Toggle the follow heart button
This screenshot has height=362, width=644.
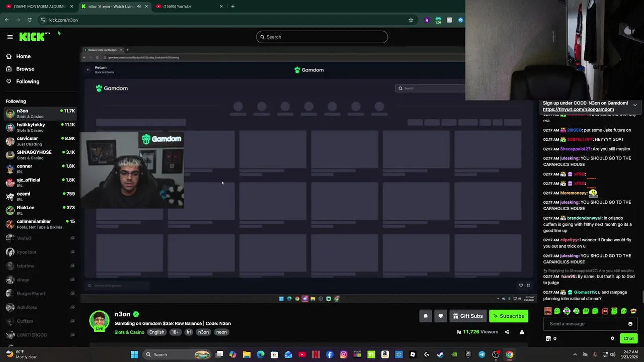click(x=441, y=316)
